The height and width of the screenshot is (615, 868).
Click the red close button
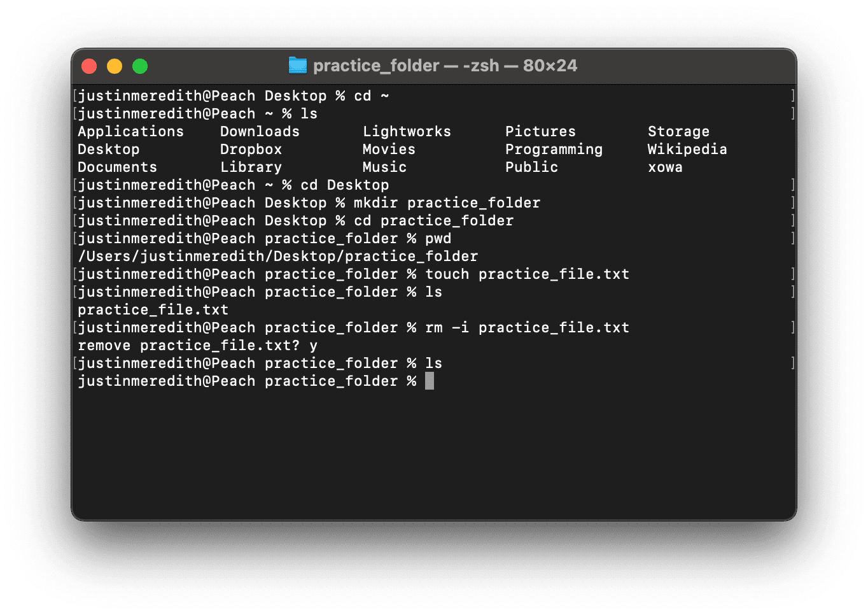(x=88, y=66)
